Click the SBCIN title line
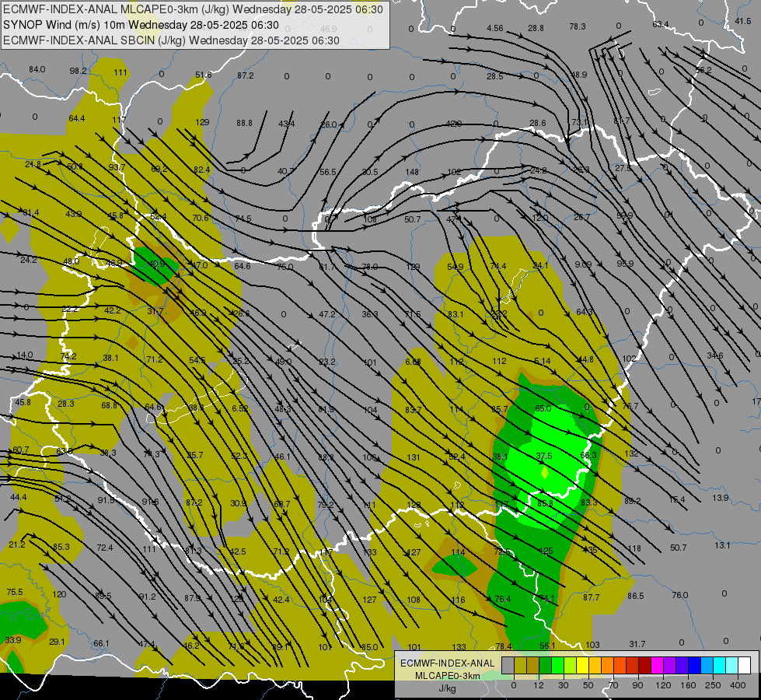The width and height of the screenshot is (761, 700). 171,40
